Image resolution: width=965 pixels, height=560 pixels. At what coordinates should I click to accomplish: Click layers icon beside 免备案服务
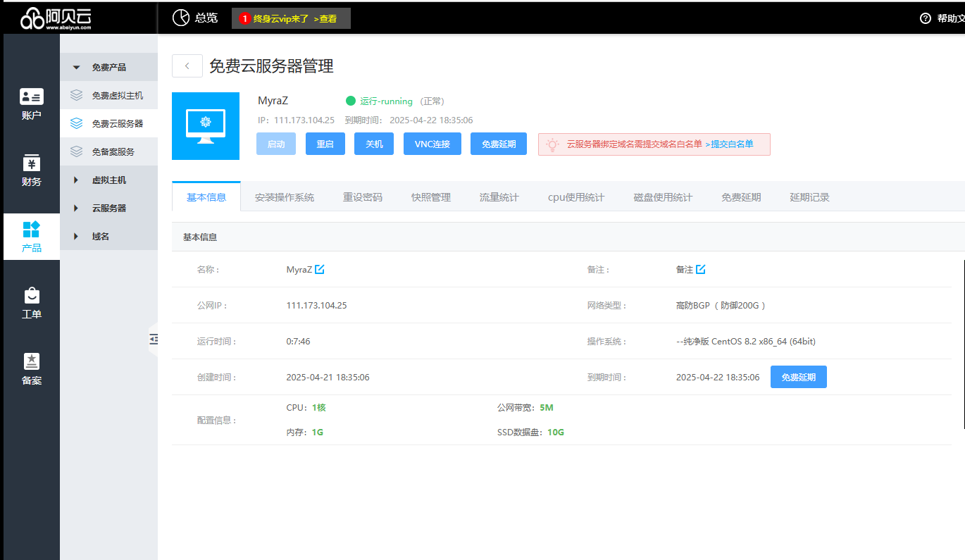[77, 151]
